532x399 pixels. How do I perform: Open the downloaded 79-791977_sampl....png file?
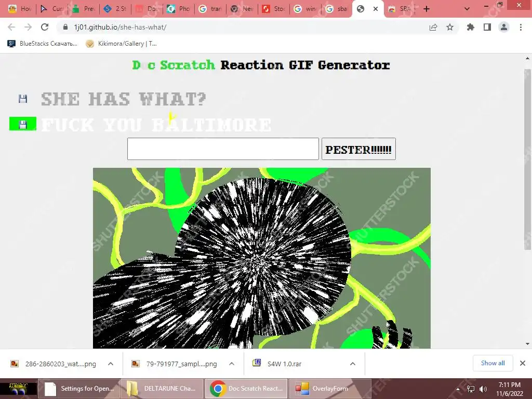[x=175, y=364]
